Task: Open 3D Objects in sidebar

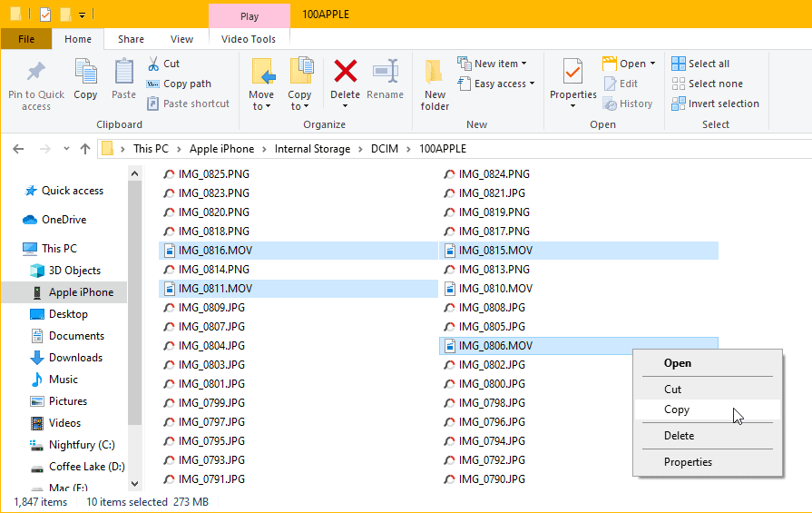Action: (74, 271)
